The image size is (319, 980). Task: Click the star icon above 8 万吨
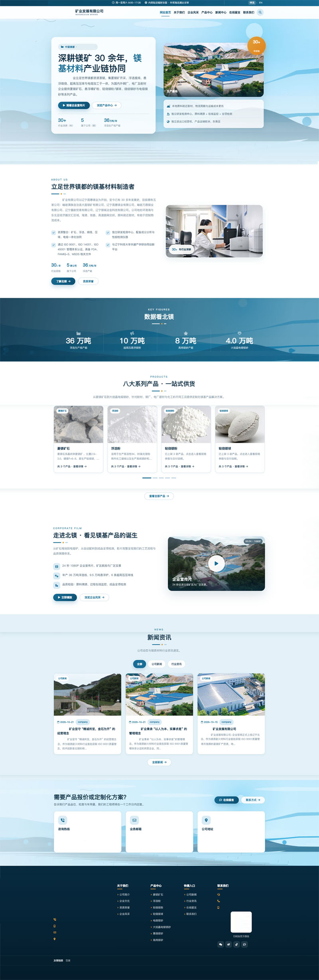(186, 333)
